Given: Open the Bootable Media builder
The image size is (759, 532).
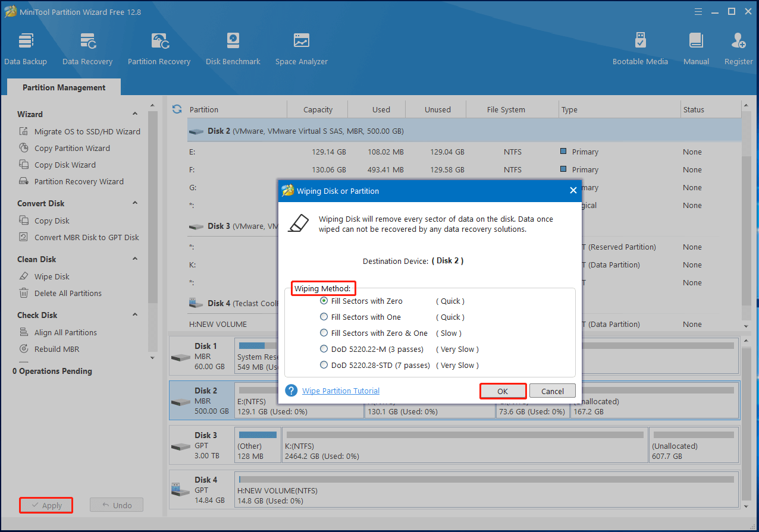Looking at the screenshot, I should pyautogui.click(x=640, y=49).
